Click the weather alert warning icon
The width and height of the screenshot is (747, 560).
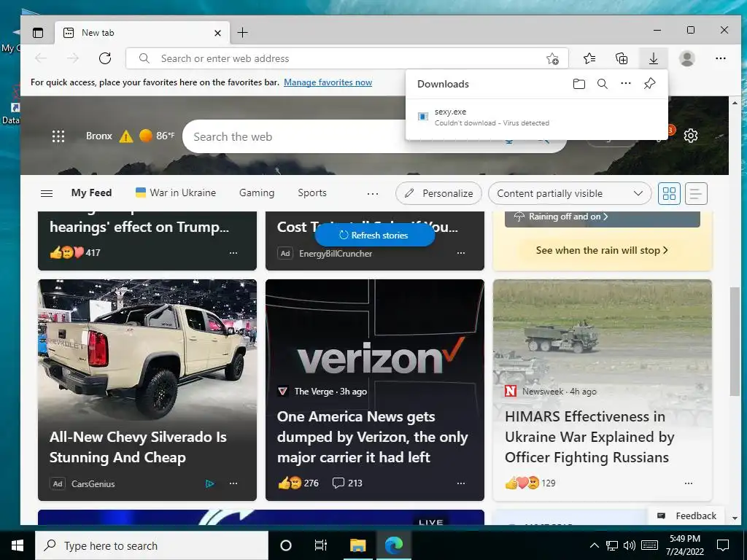[125, 136]
